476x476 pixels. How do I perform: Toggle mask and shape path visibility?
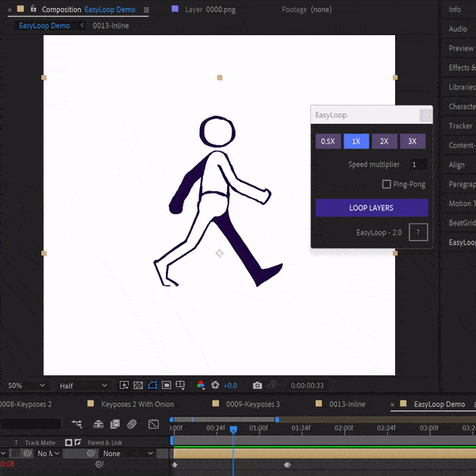152,386
